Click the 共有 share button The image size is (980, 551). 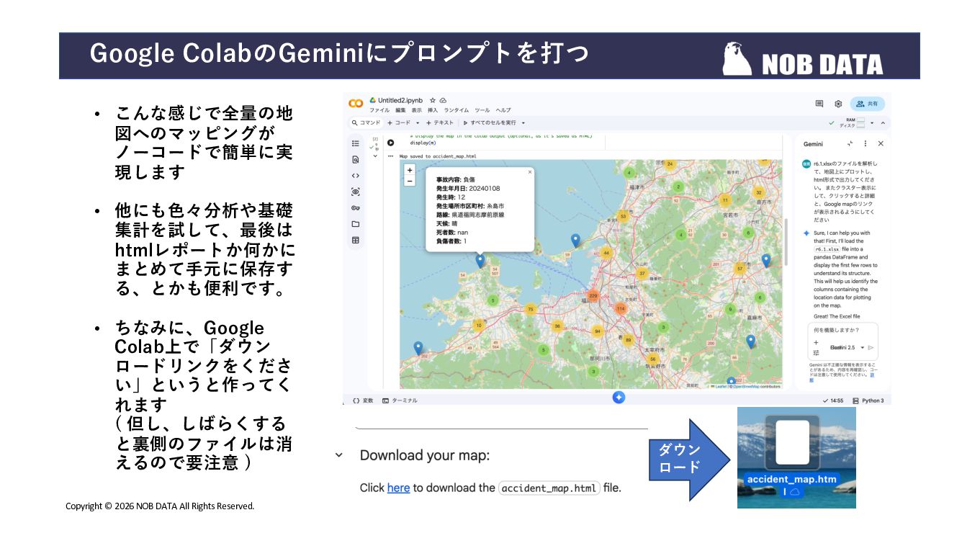click(x=867, y=104)
